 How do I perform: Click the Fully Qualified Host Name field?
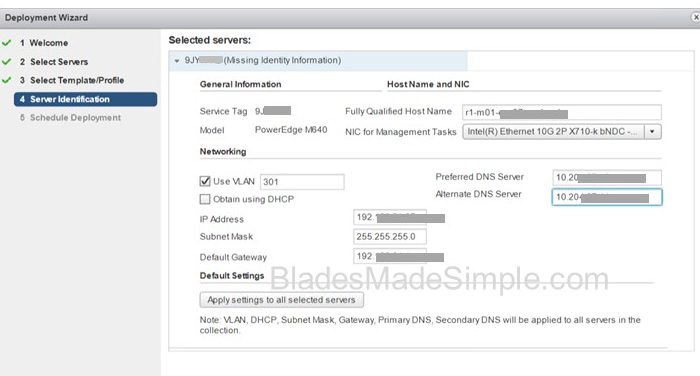tap(562, 113)
